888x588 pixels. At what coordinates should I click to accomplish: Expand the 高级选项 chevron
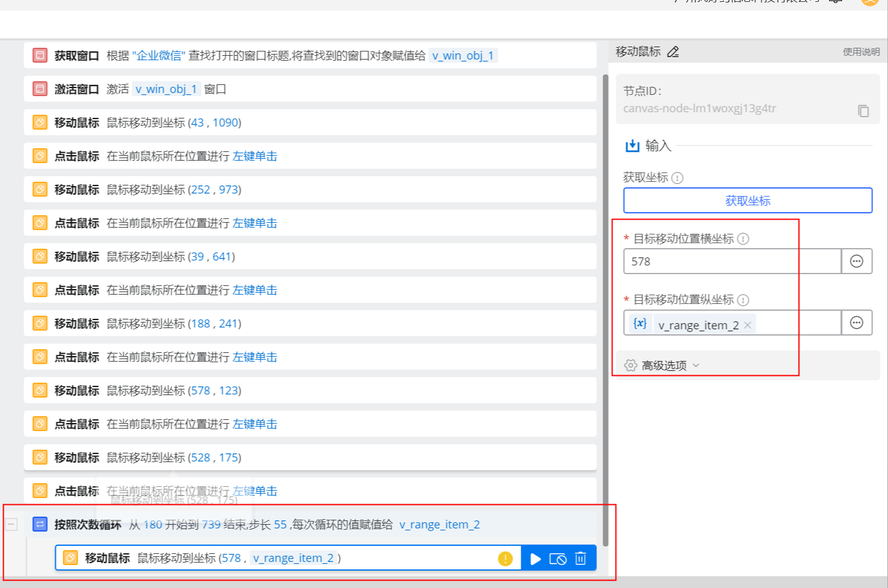[696, 365]
